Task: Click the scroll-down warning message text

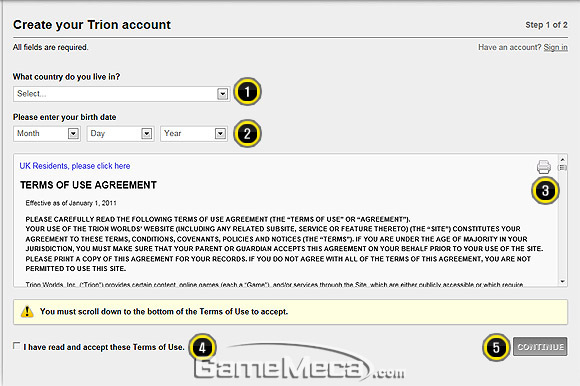Action: (164, 312)
